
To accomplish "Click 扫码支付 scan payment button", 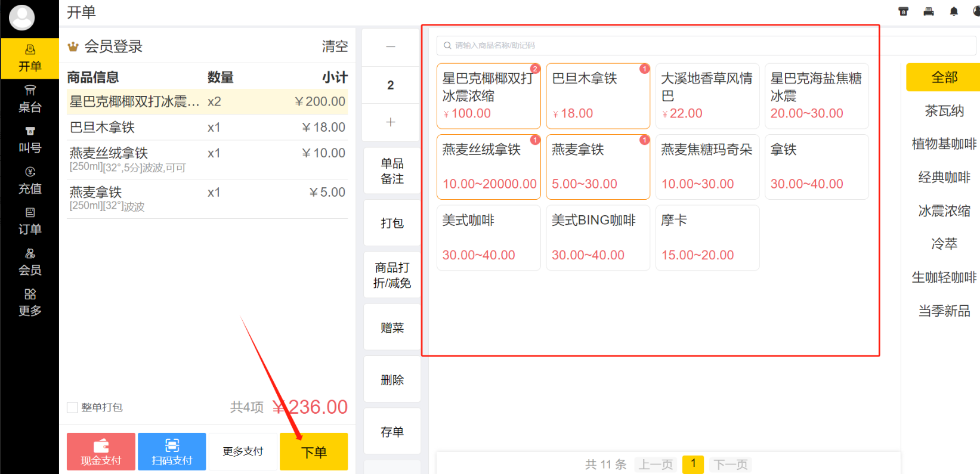I will point(172,452).
